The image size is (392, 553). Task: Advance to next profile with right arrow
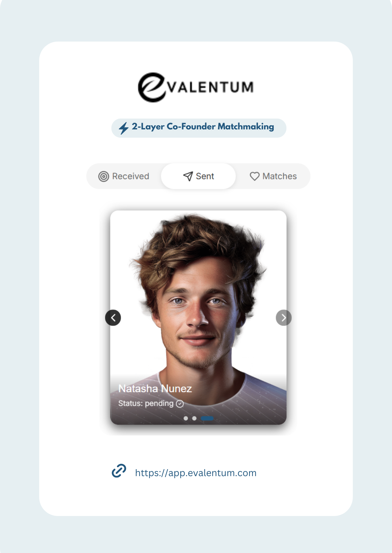(284, 318)
